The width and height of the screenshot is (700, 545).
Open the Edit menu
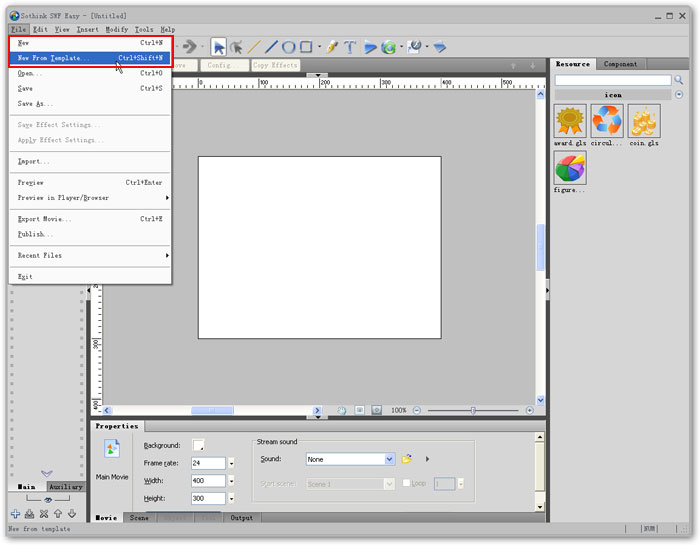coord(40,29)
